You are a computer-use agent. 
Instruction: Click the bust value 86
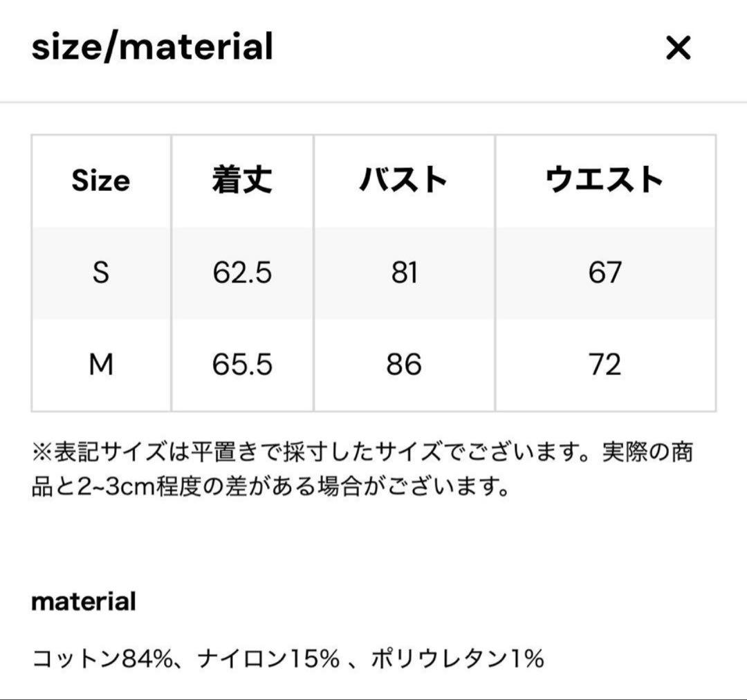click(x=404, y=365)
